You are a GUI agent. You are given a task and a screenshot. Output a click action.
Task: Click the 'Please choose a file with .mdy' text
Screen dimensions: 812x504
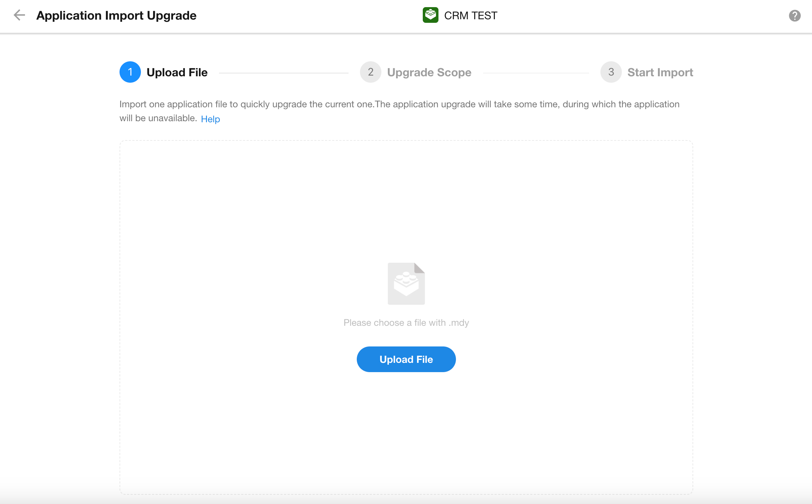(x=406, y=323)
